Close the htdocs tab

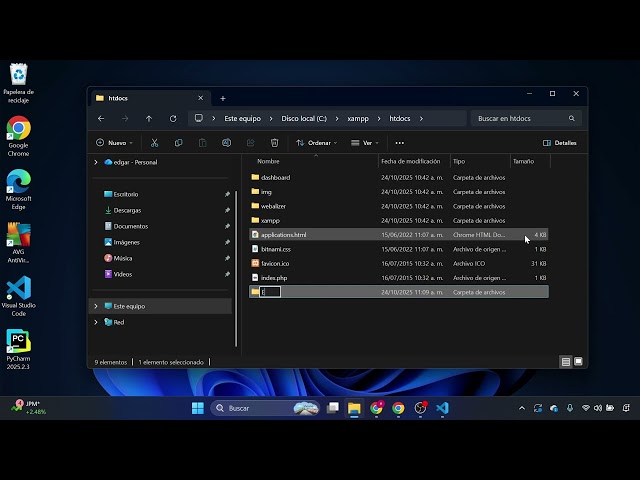200,98
